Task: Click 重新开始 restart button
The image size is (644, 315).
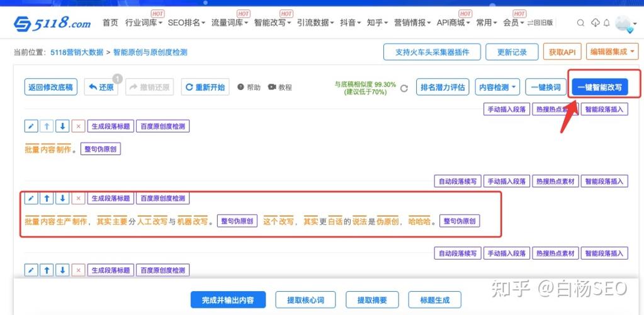Action: [x=205, y=87]
